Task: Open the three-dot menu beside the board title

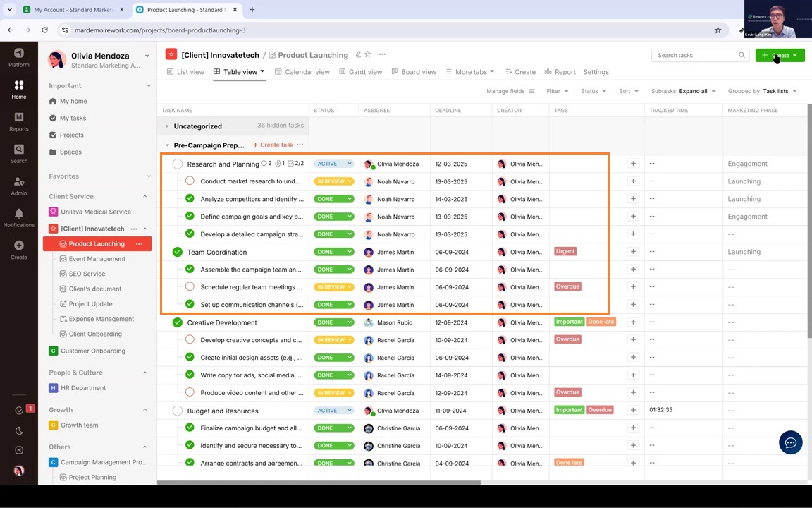Action: point(382,54)
